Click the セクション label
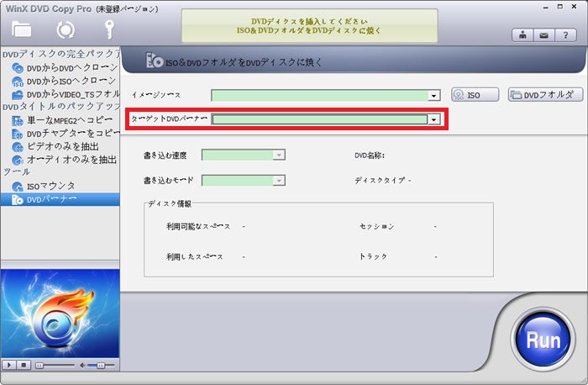This screenshot has width=588, height=385. [376, 226]
